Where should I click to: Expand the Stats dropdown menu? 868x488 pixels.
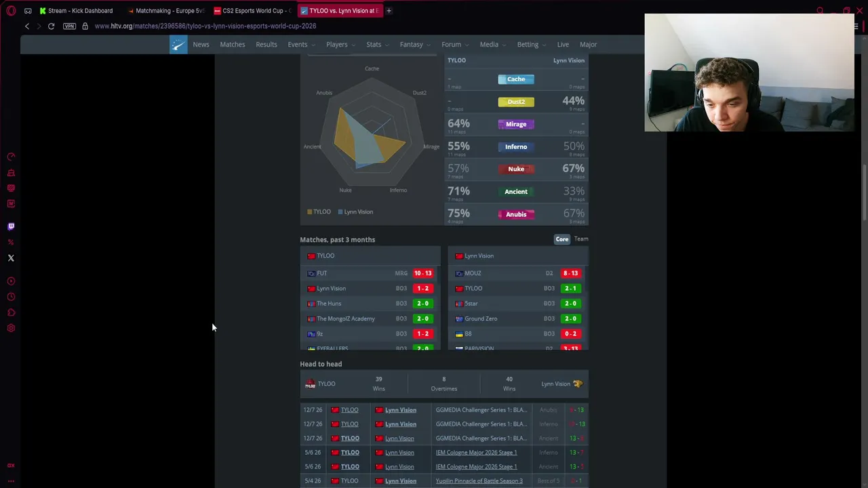point(377,45)
